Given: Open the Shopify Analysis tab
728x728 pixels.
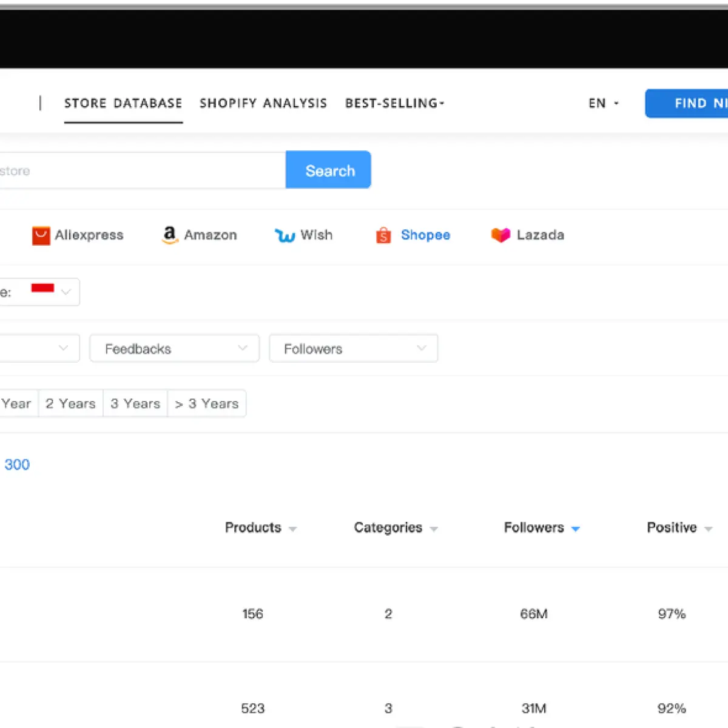Looking at the screenshot, I should tap(263, 103).
